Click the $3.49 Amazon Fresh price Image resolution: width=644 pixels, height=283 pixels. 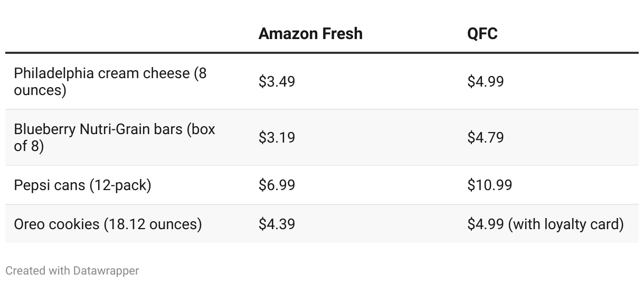point(277,81)
